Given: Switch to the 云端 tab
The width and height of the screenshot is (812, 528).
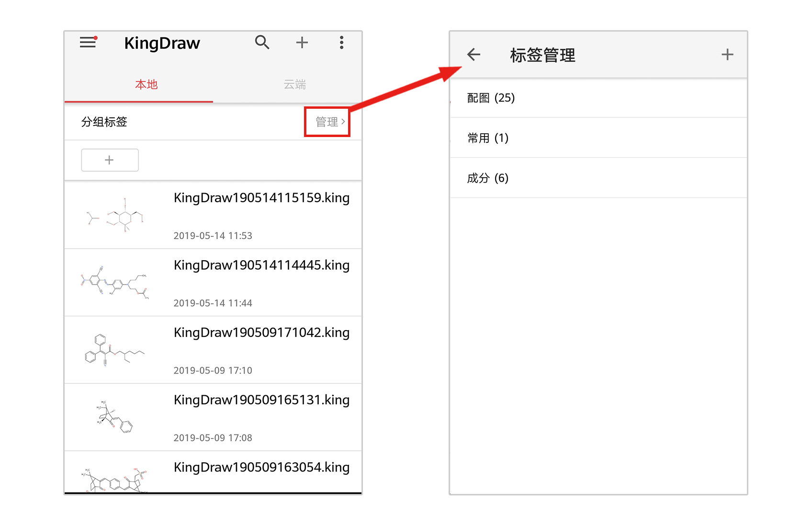Looking at the screenshot, I should [x=295, y=85].
